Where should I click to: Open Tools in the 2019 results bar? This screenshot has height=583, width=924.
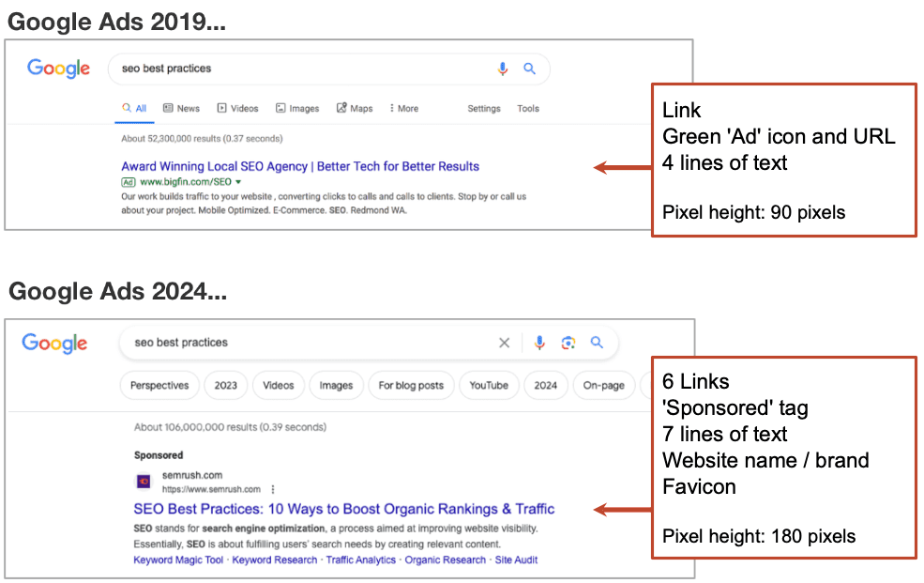tap(528, 109)
